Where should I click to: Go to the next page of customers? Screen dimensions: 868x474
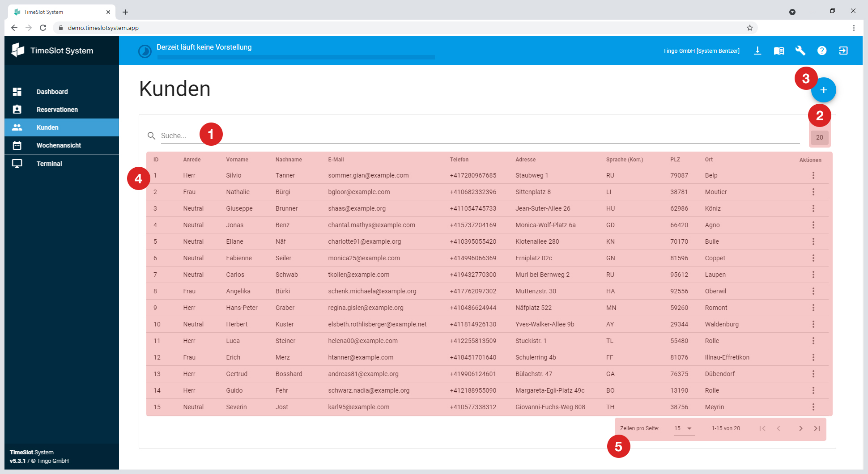coord(801,428)
